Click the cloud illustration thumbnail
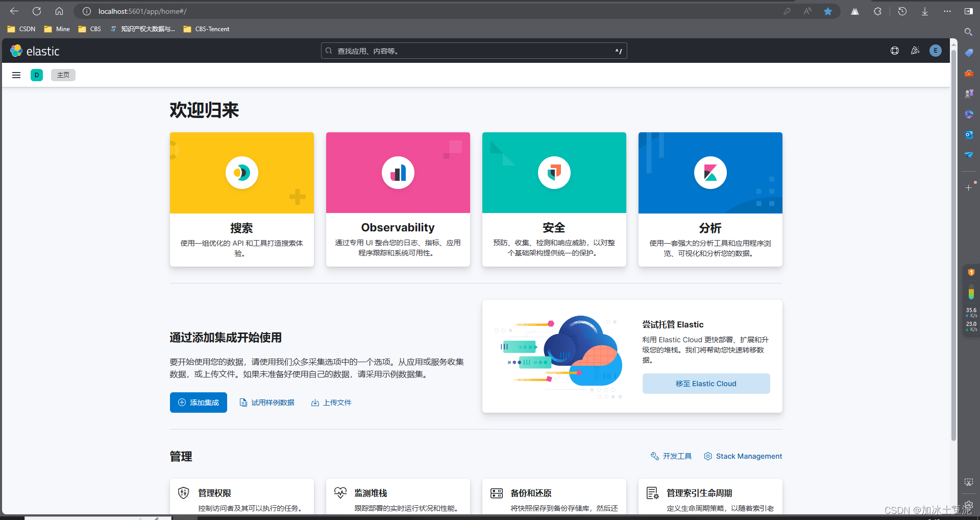Image resolution: width=980 pixels, height=520 pixels. click(x=558, y=357)
